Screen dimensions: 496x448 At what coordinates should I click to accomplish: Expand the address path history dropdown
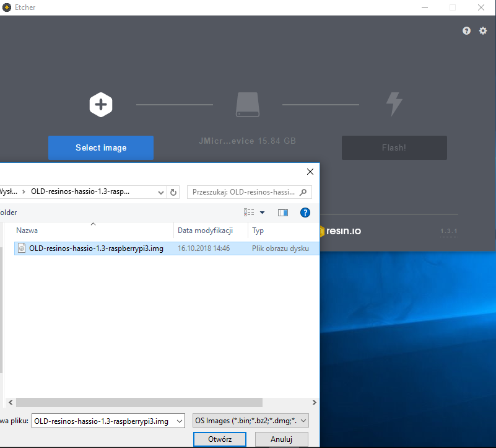pyautogui.click(x=161, y=192)
